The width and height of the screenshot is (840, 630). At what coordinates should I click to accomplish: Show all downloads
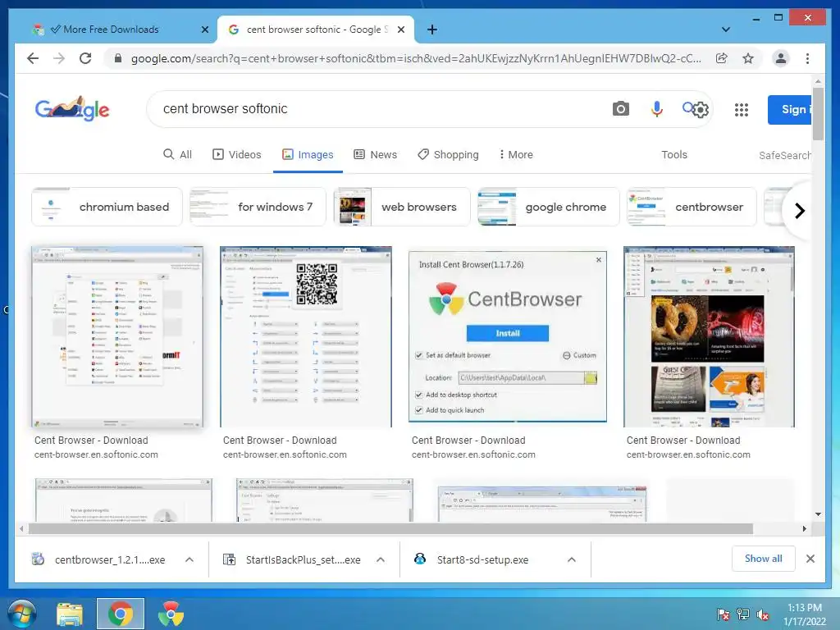click(763, 559)
